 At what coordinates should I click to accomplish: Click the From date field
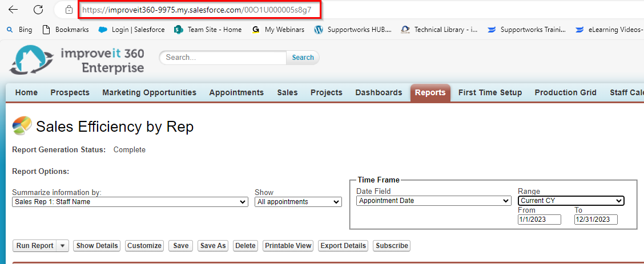point(540,220)
